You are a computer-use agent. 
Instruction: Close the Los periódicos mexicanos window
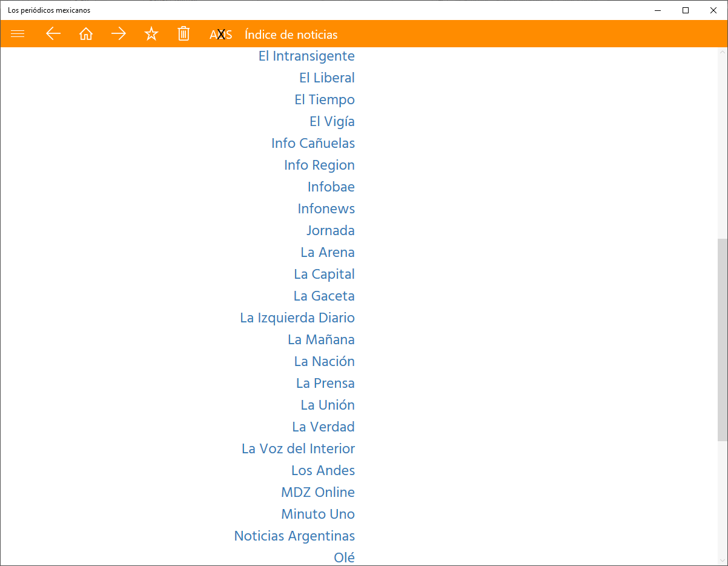pos(713,10)
